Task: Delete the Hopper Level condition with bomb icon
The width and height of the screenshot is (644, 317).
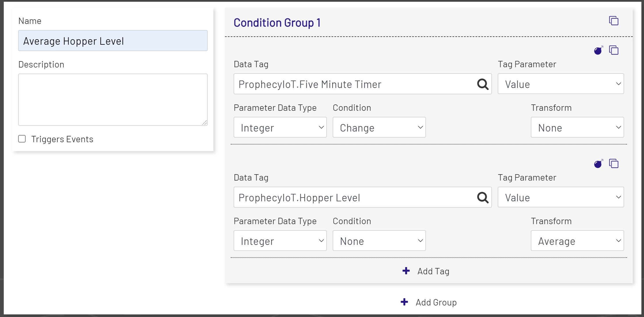Action: tap(598, 164)
